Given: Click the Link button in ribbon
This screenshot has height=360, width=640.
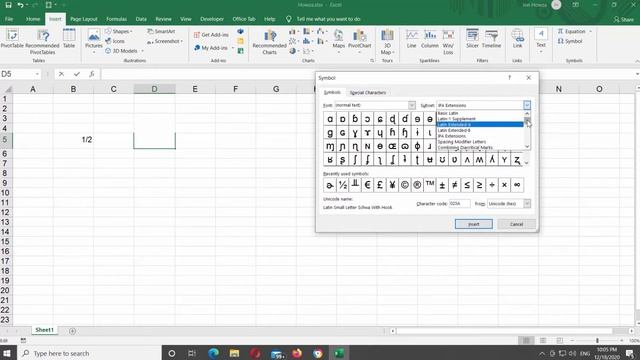Looking at the screenshot, I should [x=518, y=39].
